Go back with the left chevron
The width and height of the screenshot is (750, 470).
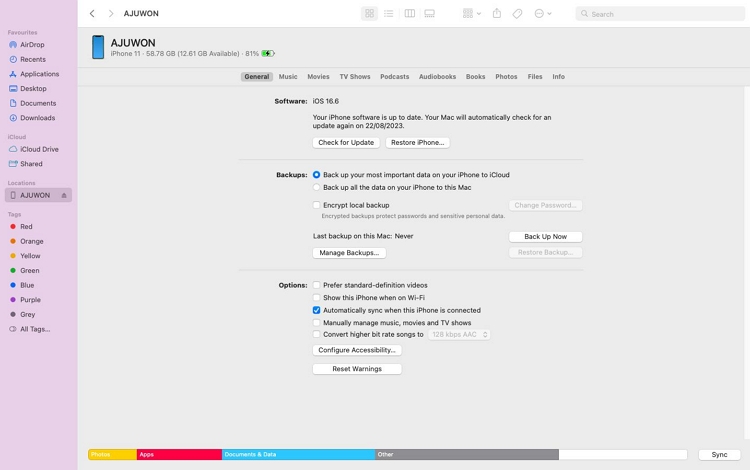(92, 13)
